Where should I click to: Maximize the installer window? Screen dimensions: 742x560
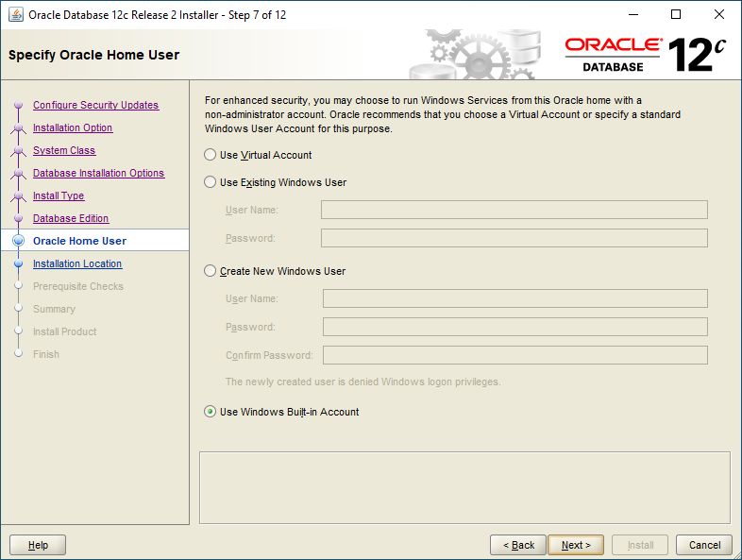click(676, 15)
